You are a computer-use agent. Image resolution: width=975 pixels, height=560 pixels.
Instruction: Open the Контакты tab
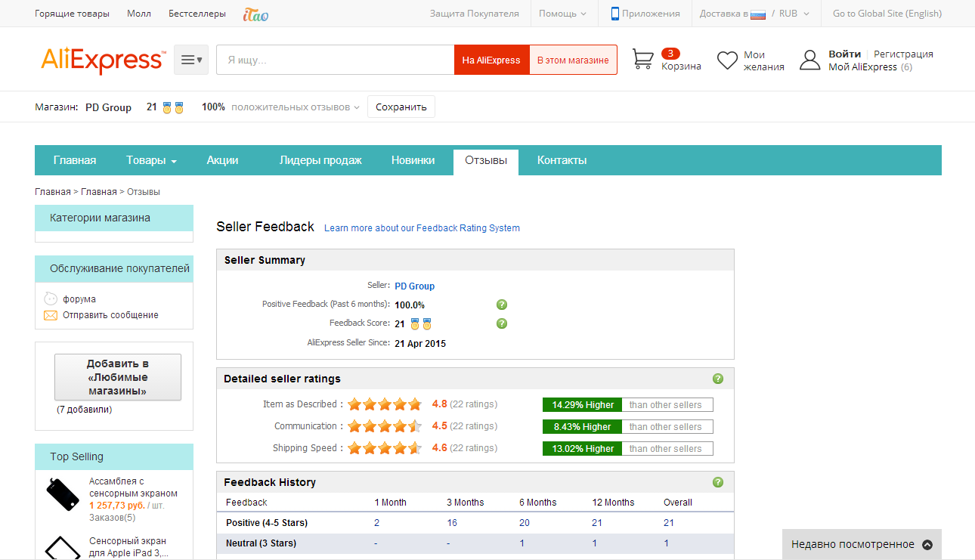tap(562, 160)
